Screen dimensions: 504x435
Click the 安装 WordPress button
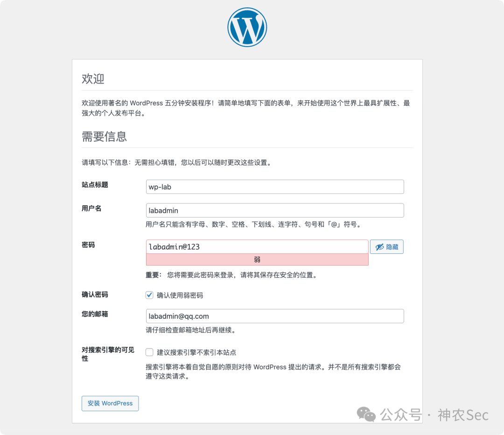[x=110, y=403]
